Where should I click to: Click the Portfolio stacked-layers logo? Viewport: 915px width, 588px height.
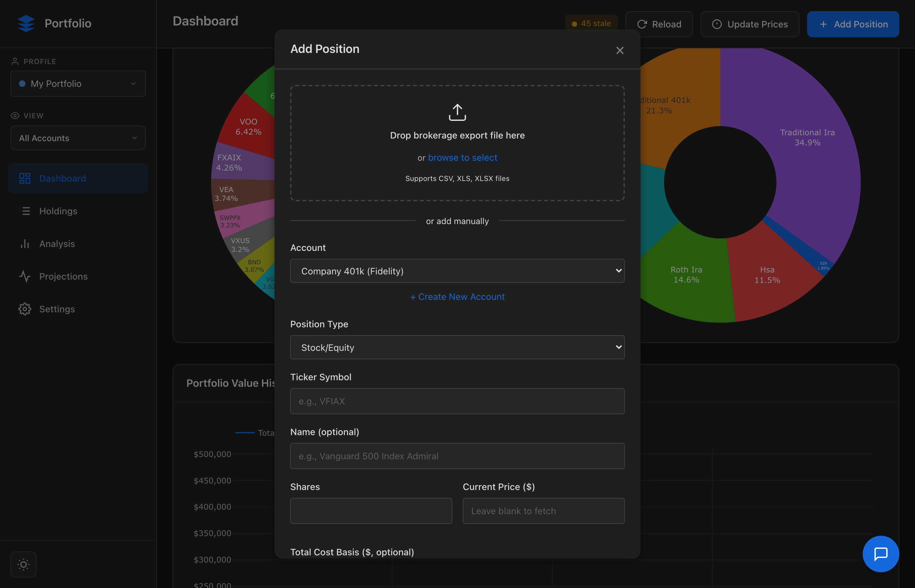coord(25,23)
